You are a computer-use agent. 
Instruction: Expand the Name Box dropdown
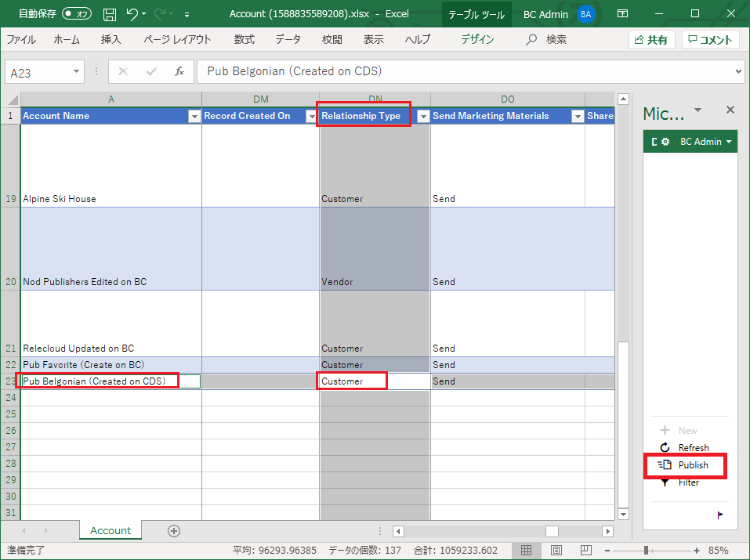point(76,72)
